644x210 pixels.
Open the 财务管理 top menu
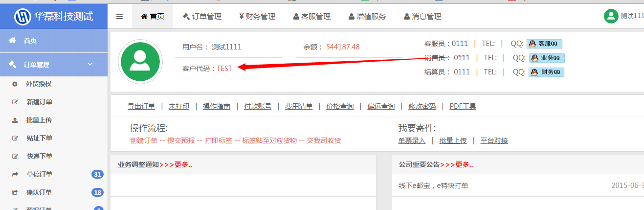257,16
